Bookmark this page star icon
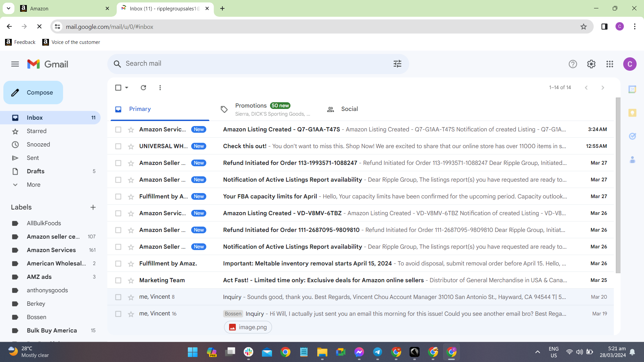644x362 pixels. (x=584, y=27)
